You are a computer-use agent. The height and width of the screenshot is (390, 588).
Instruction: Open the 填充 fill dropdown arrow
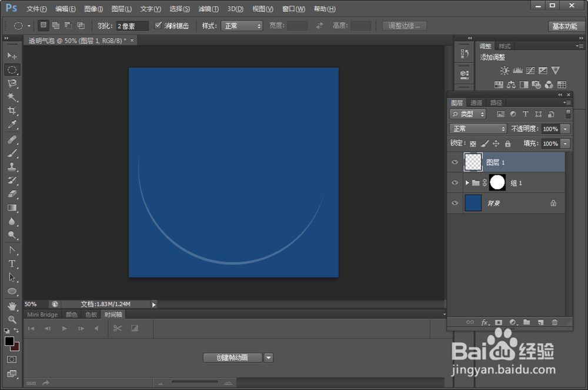pos(566,144)
